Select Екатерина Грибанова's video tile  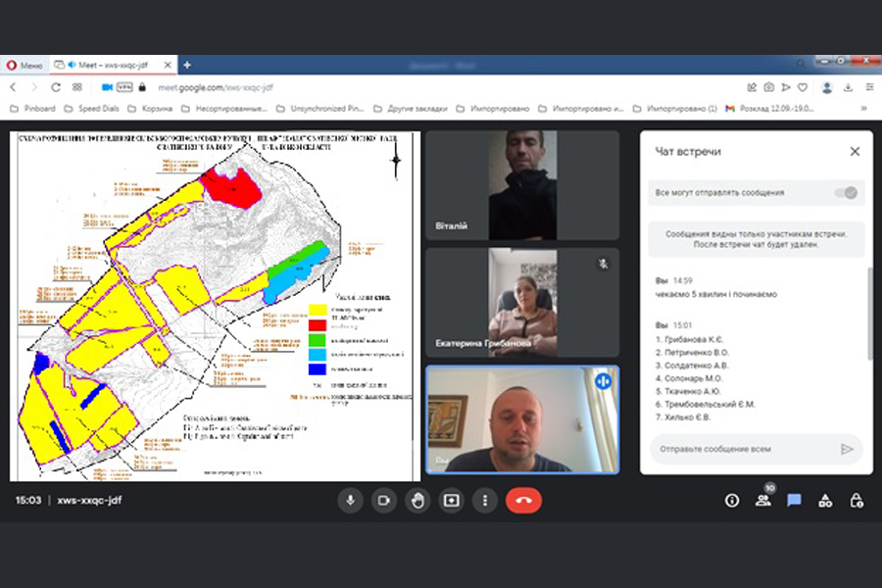(x=522, y=303)
